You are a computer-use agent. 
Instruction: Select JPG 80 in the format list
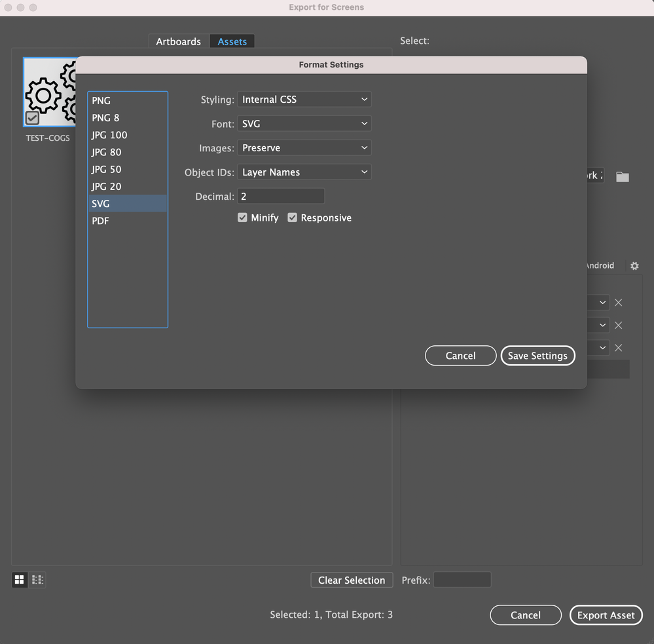pos(128,152)
